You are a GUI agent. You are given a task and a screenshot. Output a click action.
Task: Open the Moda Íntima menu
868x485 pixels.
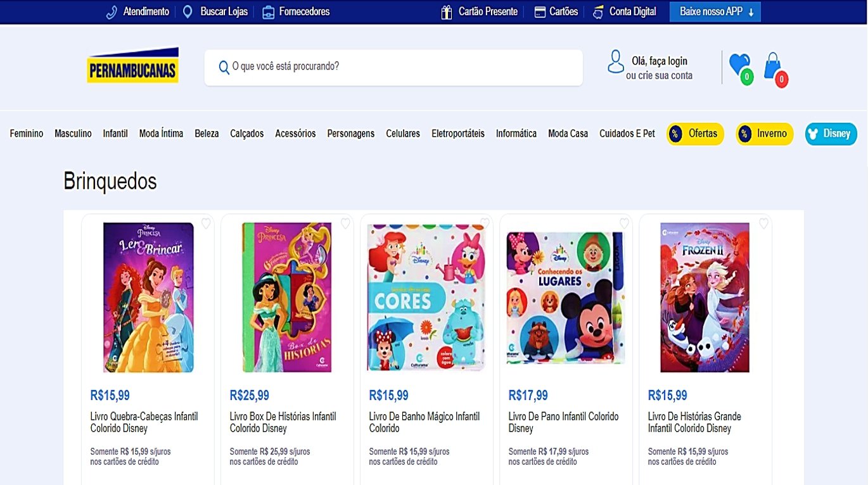click(161, 134)
